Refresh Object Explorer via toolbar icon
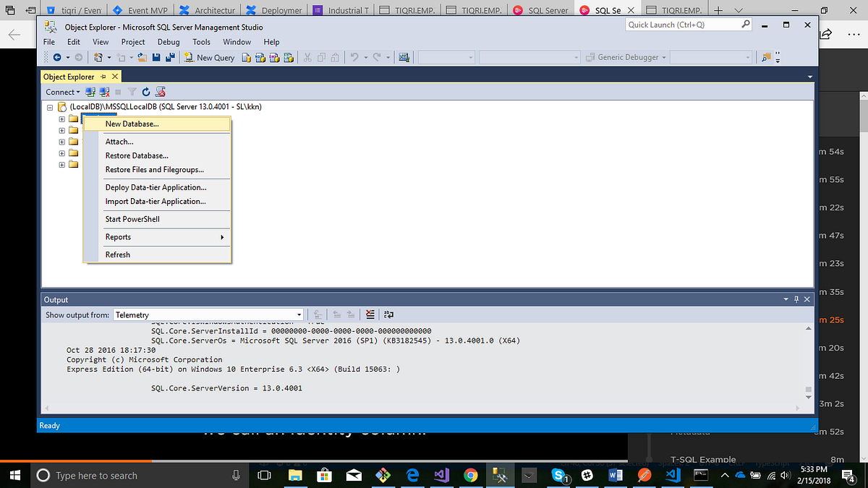Image resolution: width=868 pixels, height=488 pixels. click(x=146, y=92)
